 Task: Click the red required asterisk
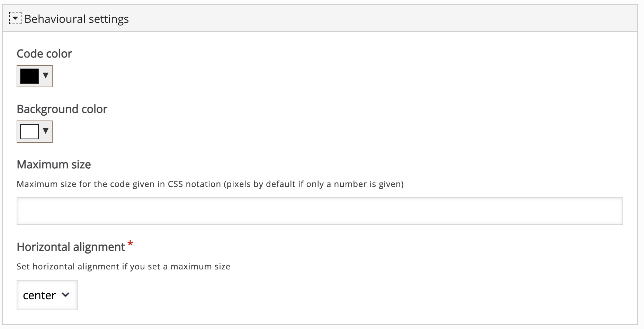point(130,243)
